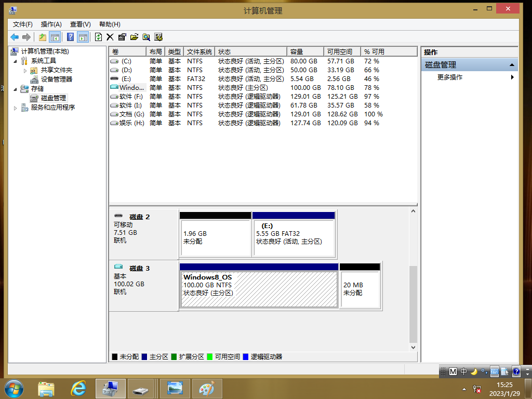Select 磁盘管理 in the tree

pos(54,98)
